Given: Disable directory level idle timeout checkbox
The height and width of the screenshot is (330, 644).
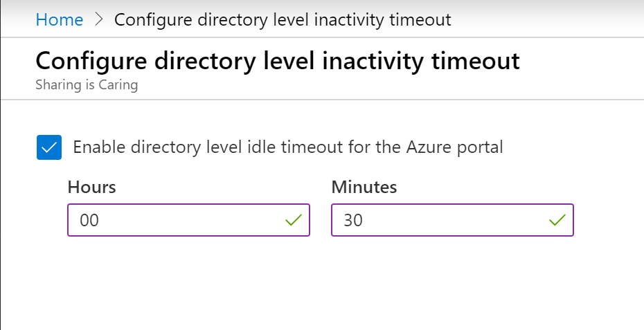Looking at the screenshot, I should tap(49, 147).
